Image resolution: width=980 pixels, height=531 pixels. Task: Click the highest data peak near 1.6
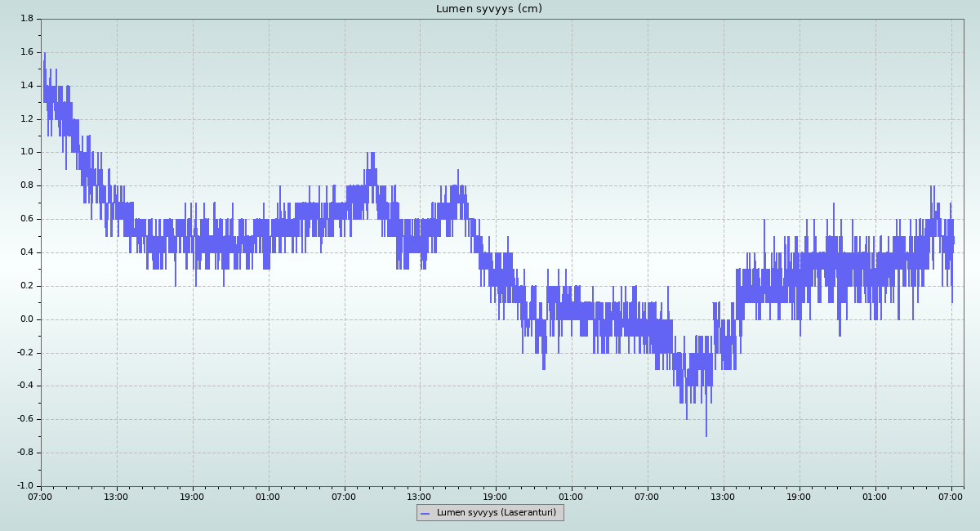pyautogui.click(x=45, y=54)
